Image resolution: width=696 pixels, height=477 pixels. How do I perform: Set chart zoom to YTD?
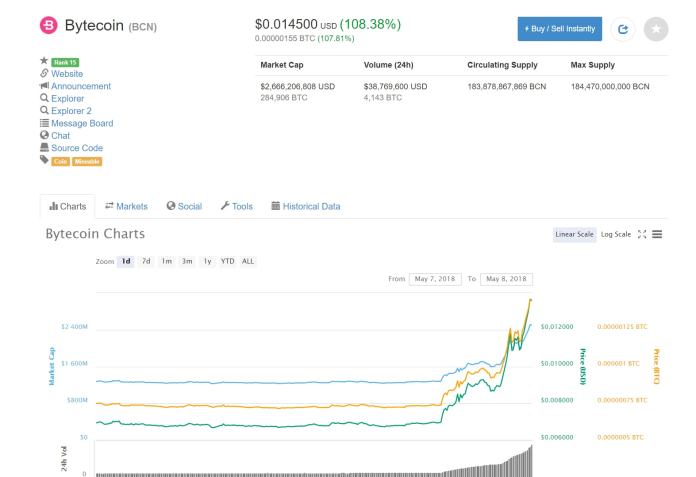[x=227, y=261]
